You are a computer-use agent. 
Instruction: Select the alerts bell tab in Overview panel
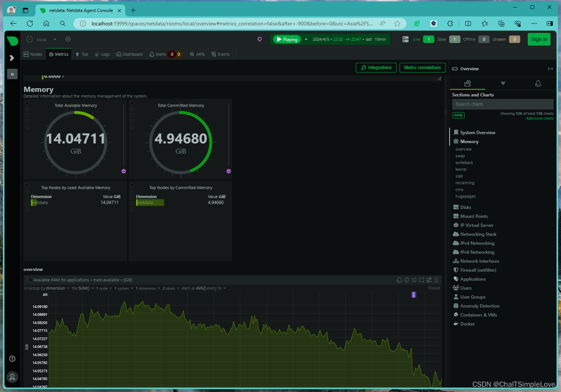coord(538,83)
